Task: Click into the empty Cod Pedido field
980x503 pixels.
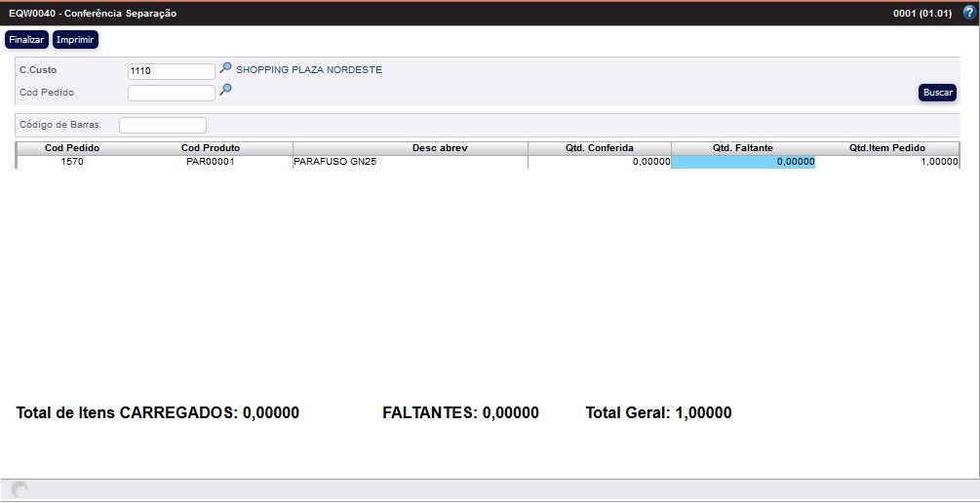Action: tap(171, 93)
